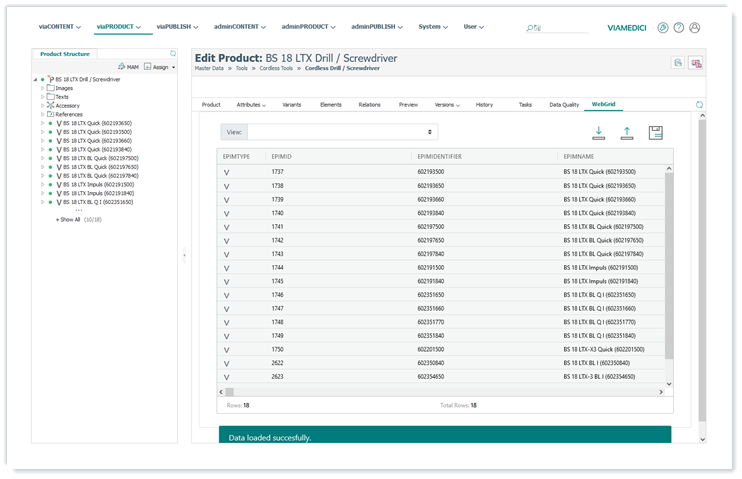Click the refresh icon beside the WebGrid tab
742x479 pixels.
(699, 104)
